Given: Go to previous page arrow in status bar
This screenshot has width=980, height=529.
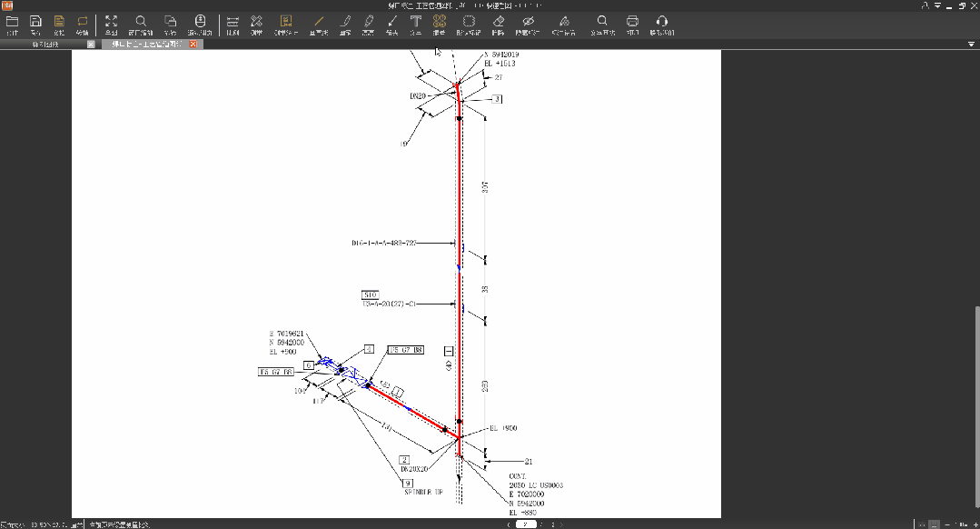Looking at the screenshot, I should tap(509, 524).
